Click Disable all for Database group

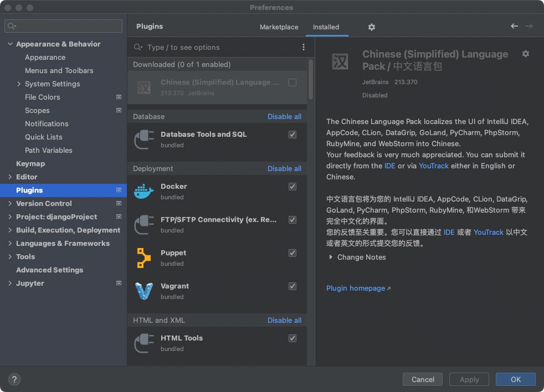(x=284, y=117)
